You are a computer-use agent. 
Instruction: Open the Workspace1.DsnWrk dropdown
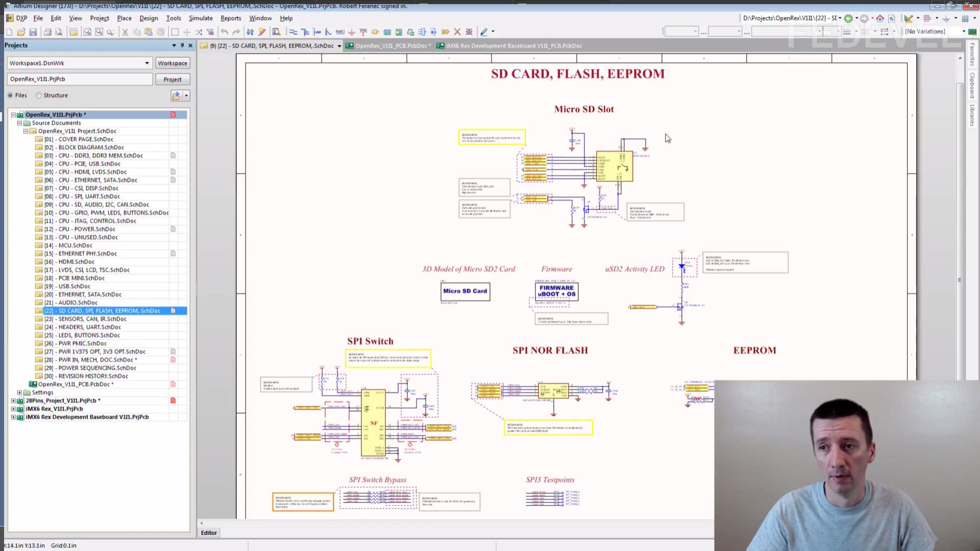pyautogui.click(x=147, y=63)
